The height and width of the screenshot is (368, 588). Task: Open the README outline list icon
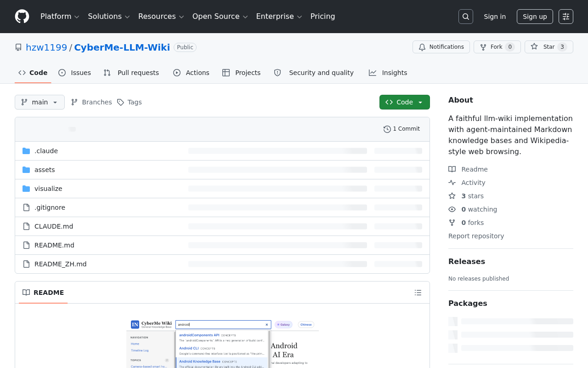418,293
